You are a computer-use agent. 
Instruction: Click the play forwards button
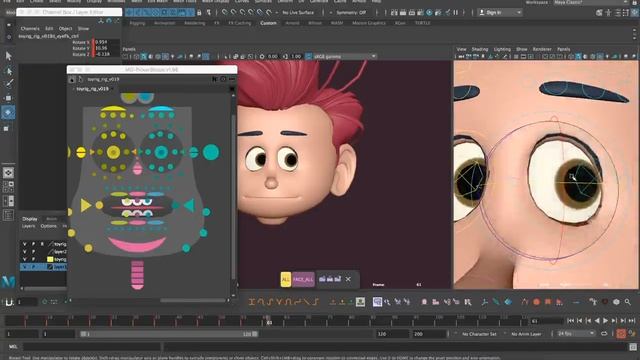click(x=605, y=321)
